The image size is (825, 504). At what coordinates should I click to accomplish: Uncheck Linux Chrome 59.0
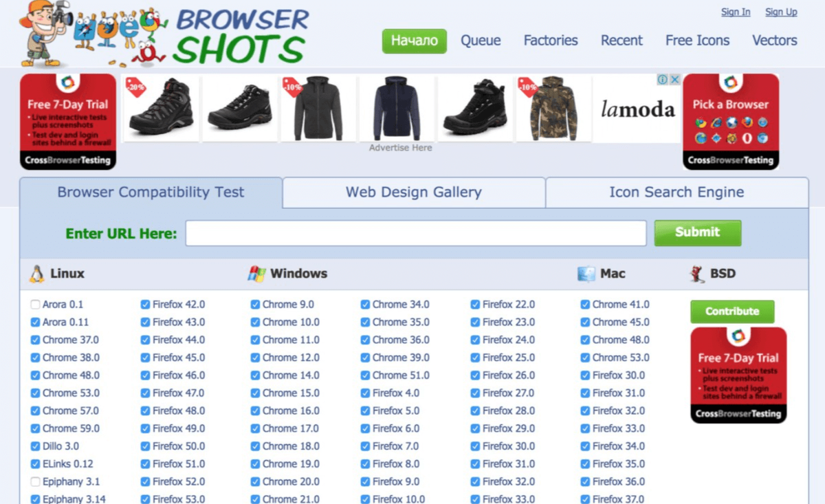pos(36,428)
